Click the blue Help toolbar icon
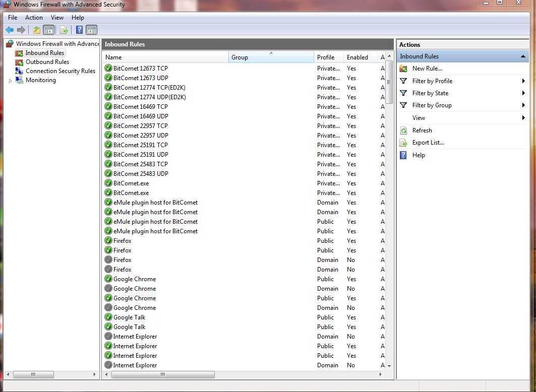Image resolution: width=536 pixels, height=392 pixels. (x=79, y=30)
